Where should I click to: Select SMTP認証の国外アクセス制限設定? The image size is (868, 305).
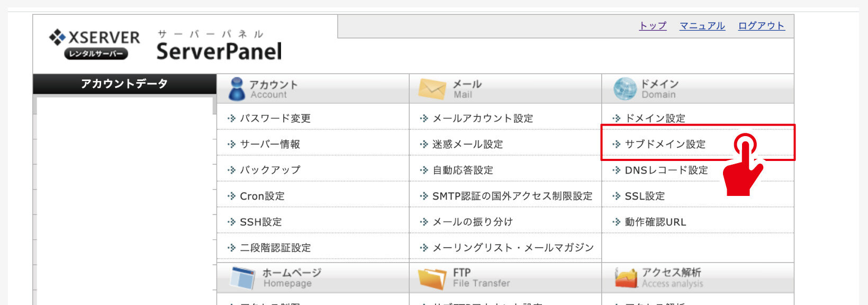512,196
